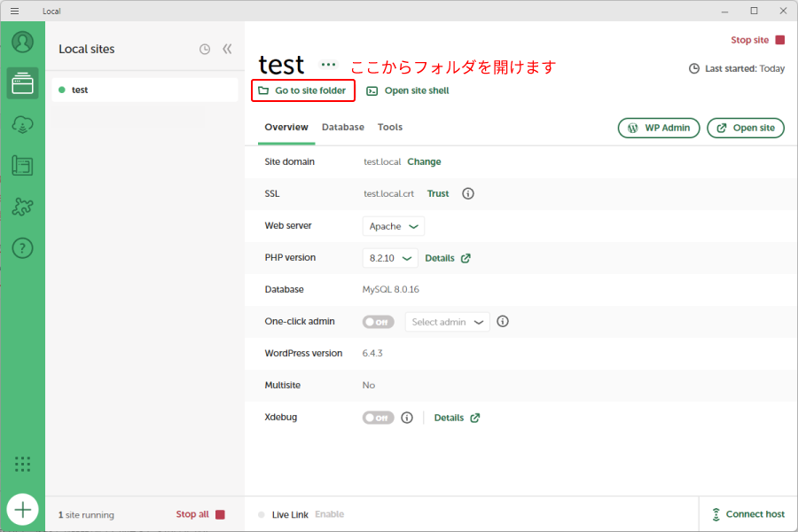Expand the Web server Apache dropdown

394,226
